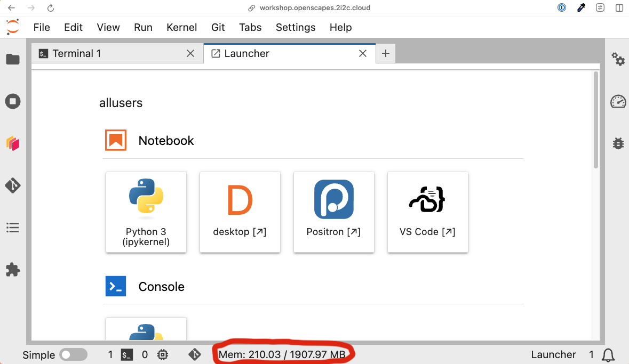629x364 pixels.
Task: Switch to the Terminal 1 tab
Action: pyautogui.click(x=117, y=53)
